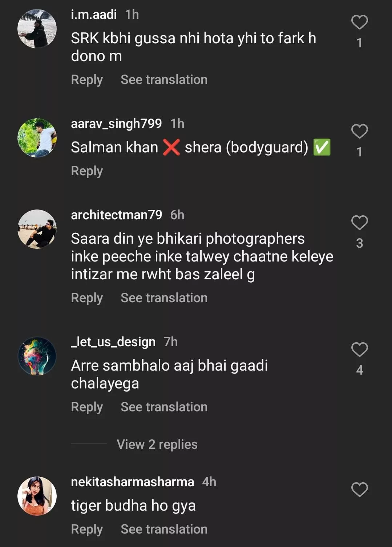Open nekitasharmasharma's profile picture
This screenshot has height=547, width=392.
pos(37,496)
